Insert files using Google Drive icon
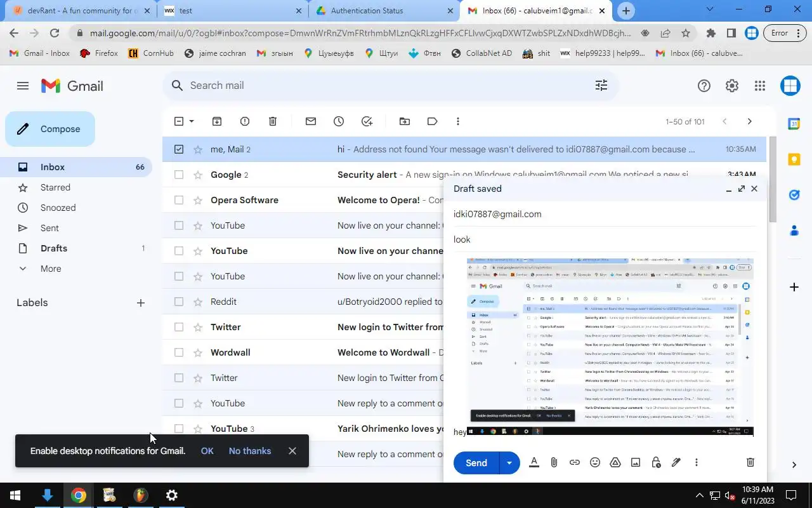The height and width of the screenshot is (508, 812). [x=615, y=462]
